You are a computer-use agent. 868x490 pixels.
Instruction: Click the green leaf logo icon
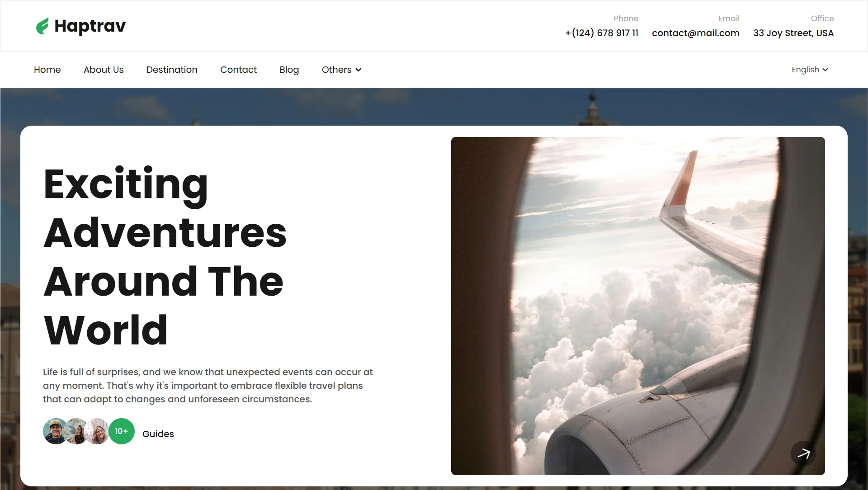pos(42,26)
